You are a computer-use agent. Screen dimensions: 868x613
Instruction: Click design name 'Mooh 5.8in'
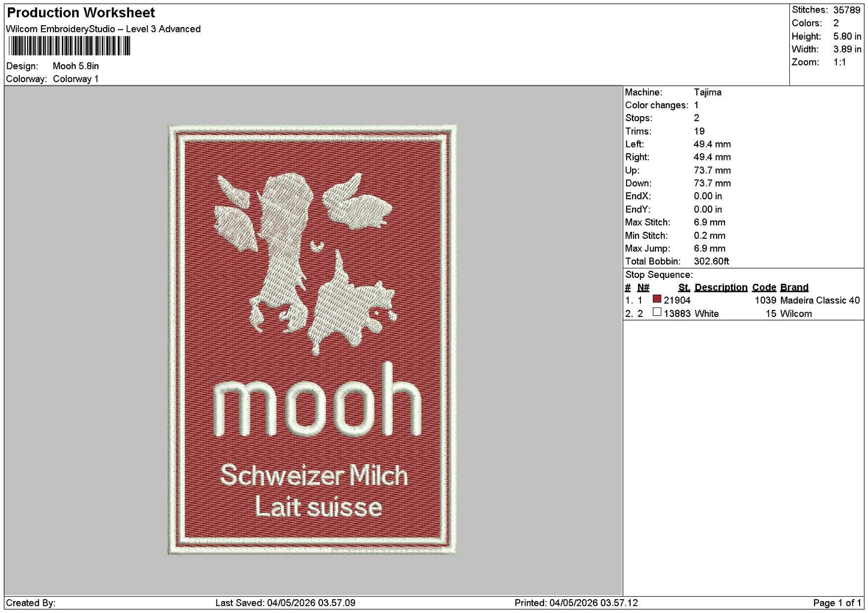tap(76, 66)
